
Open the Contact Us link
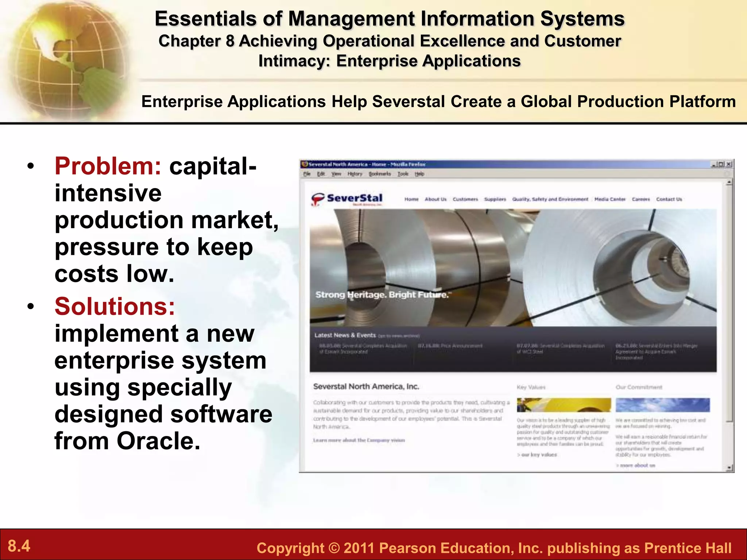click(x=669, y=199)
